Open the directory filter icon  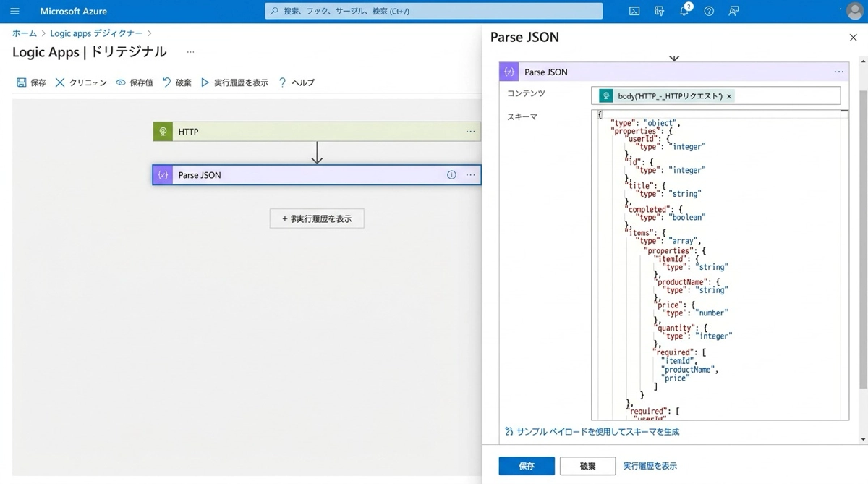[659, 12]
